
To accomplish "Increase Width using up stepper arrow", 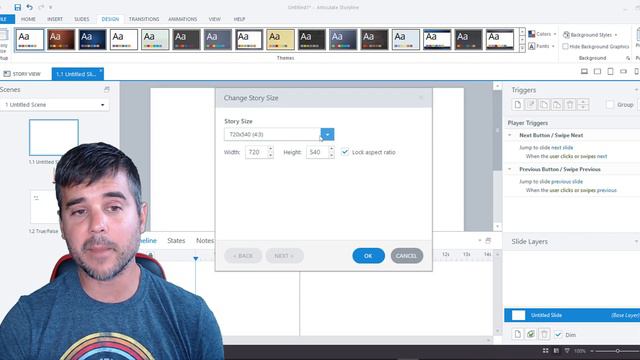I will [271, 149].
